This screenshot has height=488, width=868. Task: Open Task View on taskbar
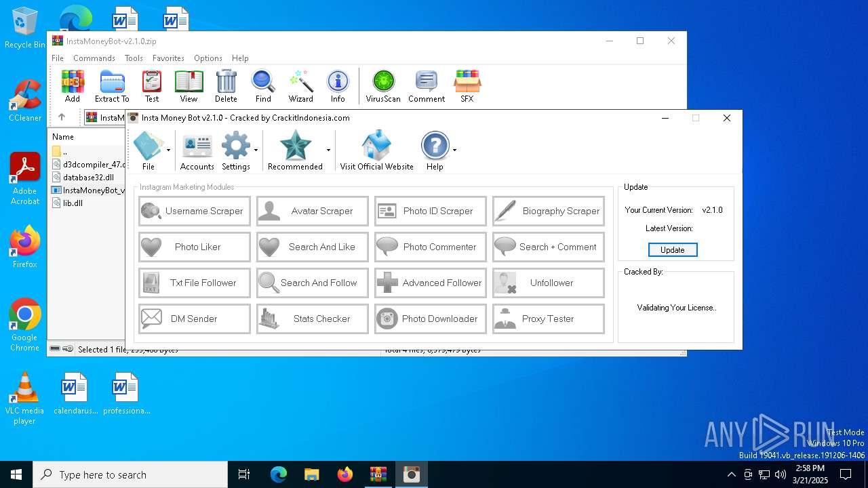(244, 474)
